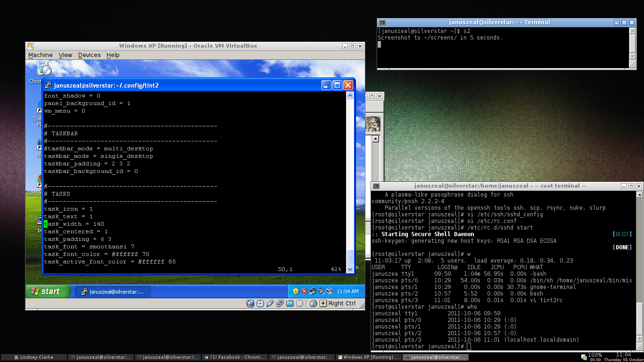This screenshot has height=362, width=644.
Task: Click the XP clock showing 11:04 AM
Action: [x=347, y=291]
